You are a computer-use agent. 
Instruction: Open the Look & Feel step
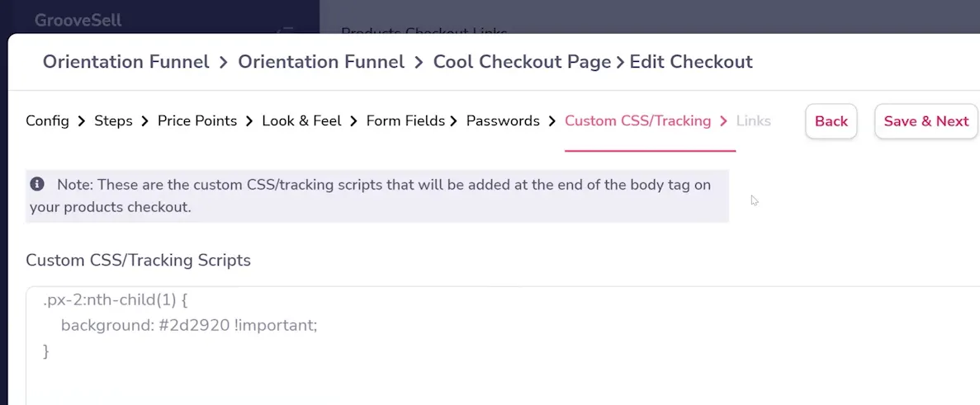(302, 121)
